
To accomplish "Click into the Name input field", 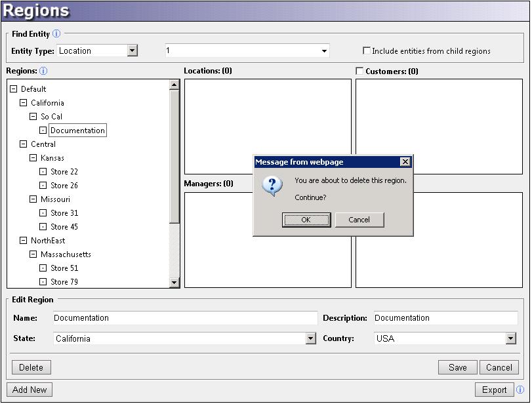I will coord(184,318).
